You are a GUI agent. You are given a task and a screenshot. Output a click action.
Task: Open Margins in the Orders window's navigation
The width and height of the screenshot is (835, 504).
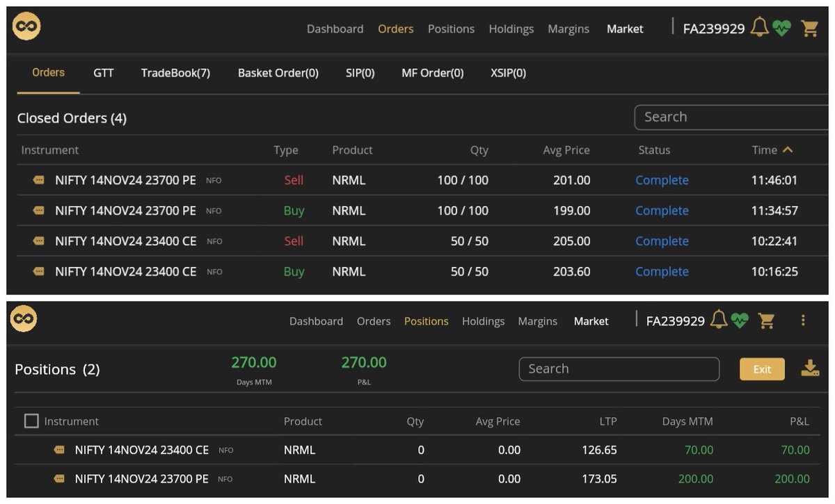point(568,29)
